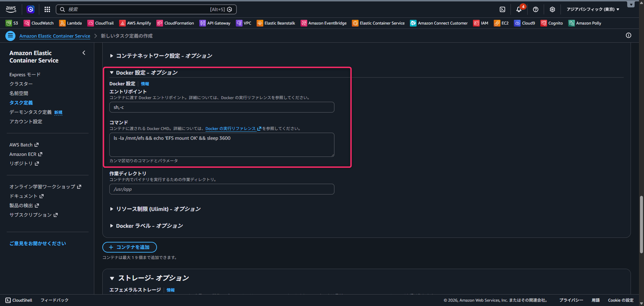The width and height of the screenshot is (644, 306).
Task: Click the AWS search box
Action: [146, 9]
